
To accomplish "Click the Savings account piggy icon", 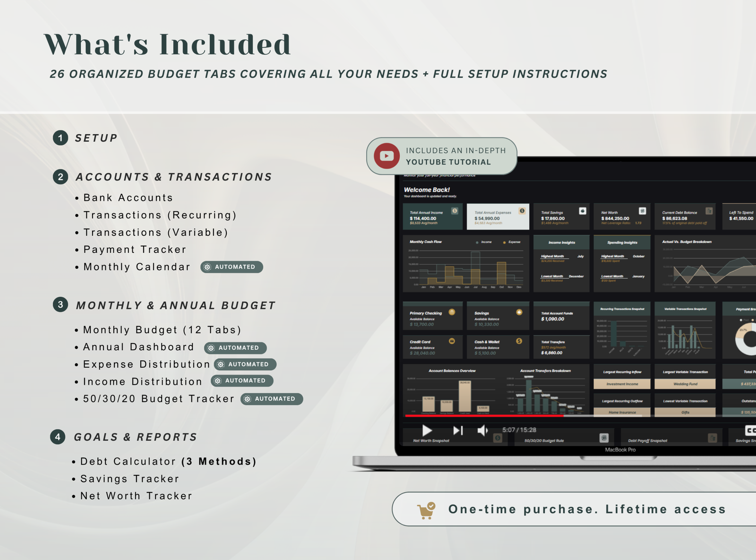I will (519, 312).
